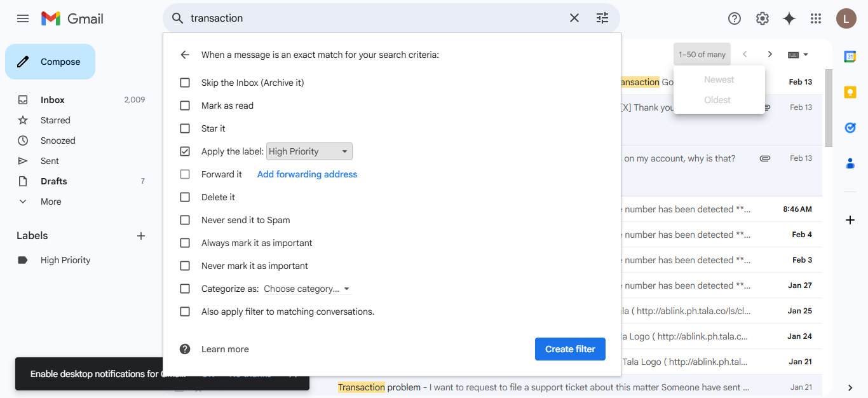Check the Skip the Inbox checkbox
The width and height of the screenshot is (868, 398).
185,83
